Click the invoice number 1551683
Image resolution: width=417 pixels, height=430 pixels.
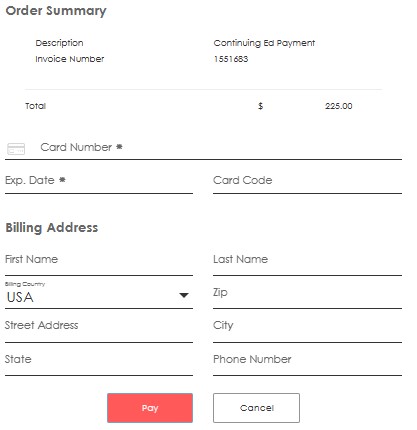coord(231,59)
